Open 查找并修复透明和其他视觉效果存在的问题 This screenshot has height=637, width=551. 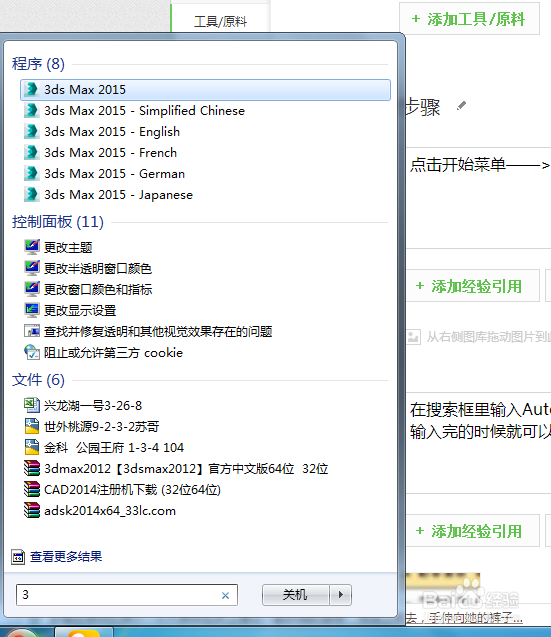[x=158, y=332]
